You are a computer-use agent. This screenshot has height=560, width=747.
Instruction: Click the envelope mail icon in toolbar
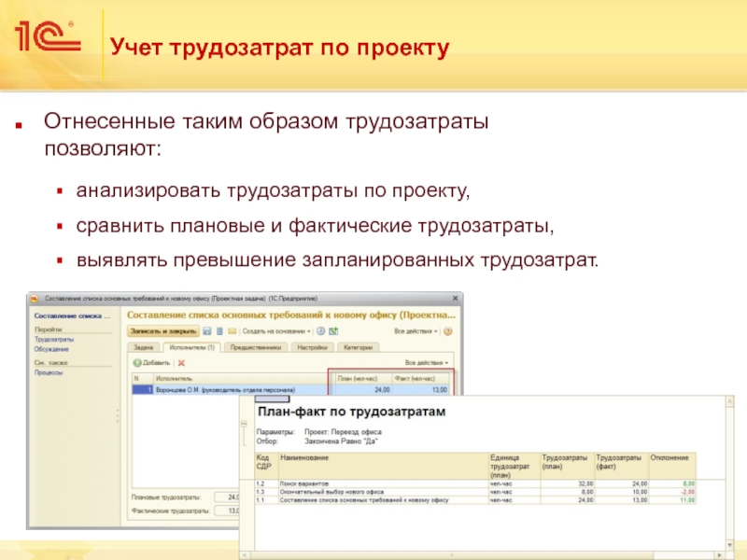point(232,331)
